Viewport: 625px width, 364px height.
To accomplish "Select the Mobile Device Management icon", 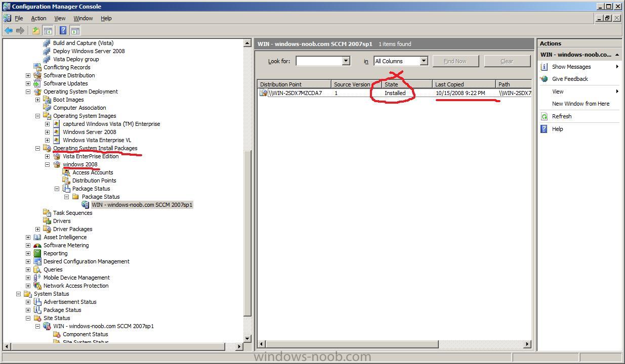I will coord(37,278).
